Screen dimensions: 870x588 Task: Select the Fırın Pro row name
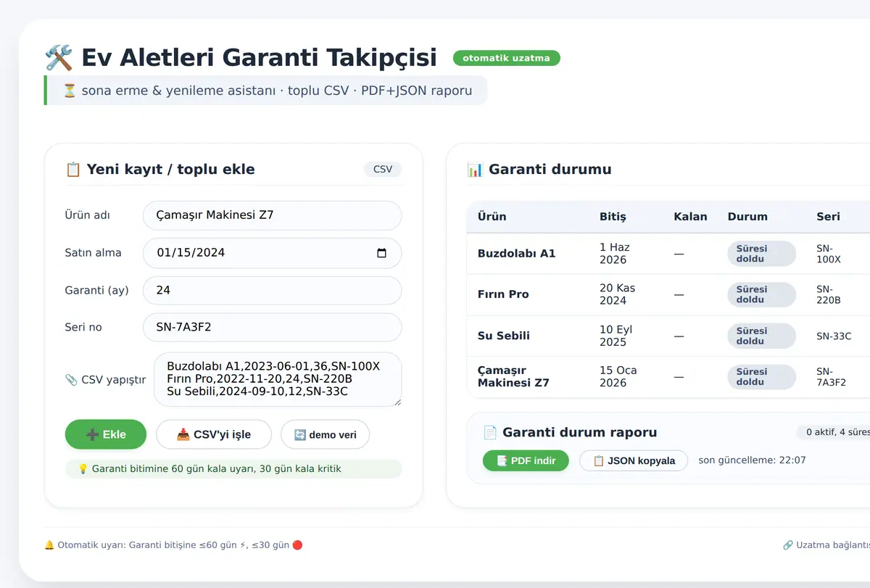point(503,294)
